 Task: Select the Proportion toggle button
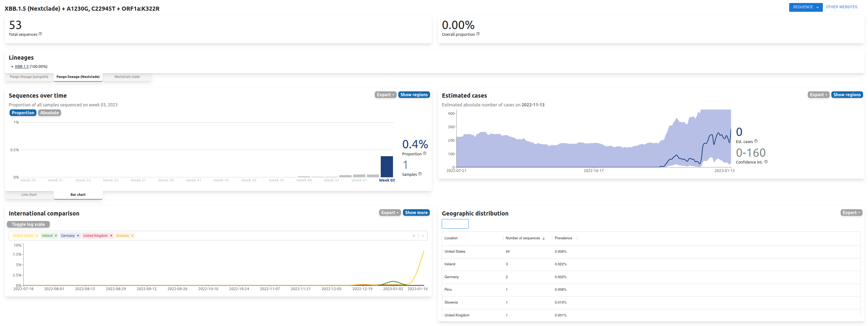tap(23, 113)
